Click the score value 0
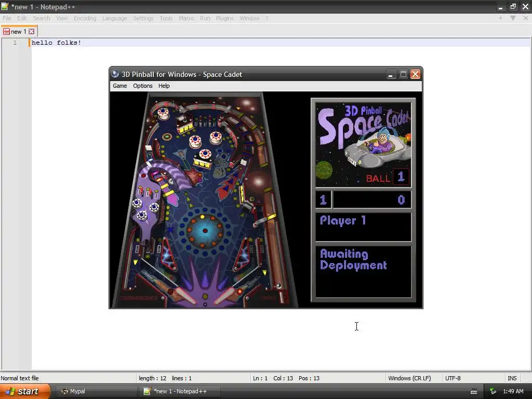 pyautogui.click(x=401, y=200)
